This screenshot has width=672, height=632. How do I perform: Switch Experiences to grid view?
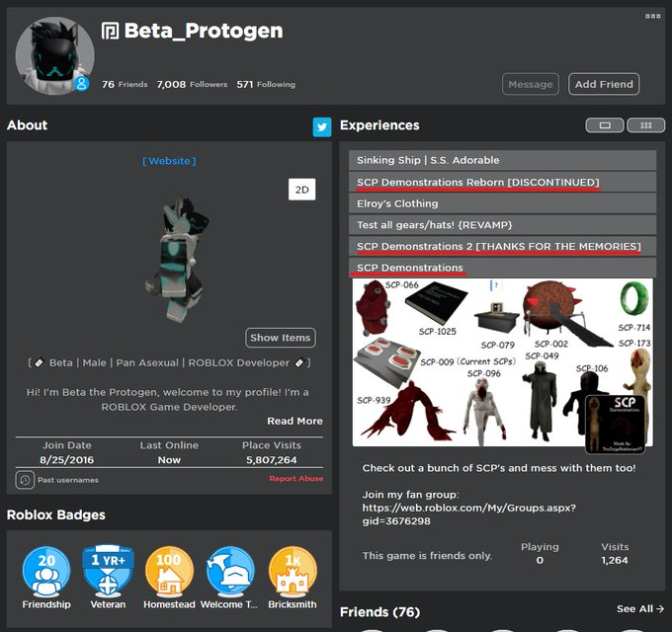646,125
